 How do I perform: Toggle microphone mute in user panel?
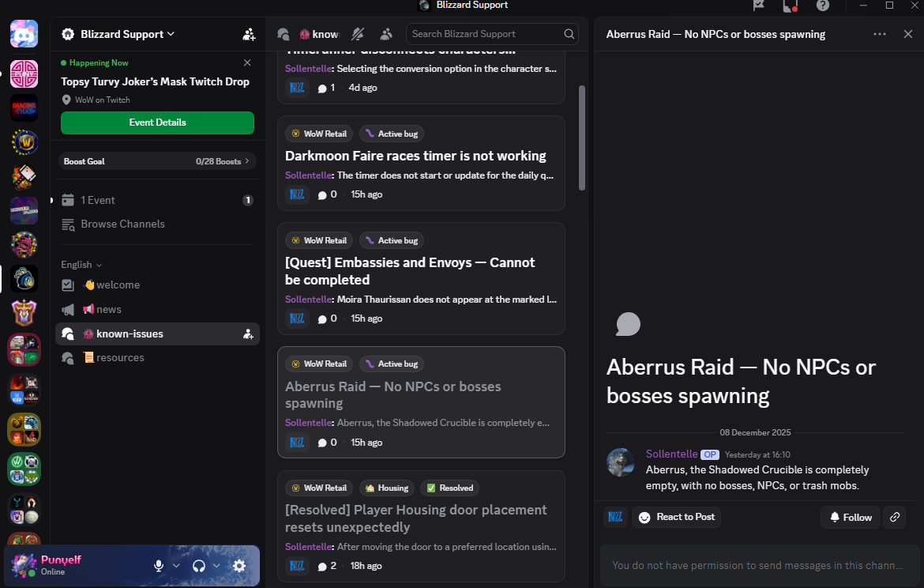coord(159,566)
